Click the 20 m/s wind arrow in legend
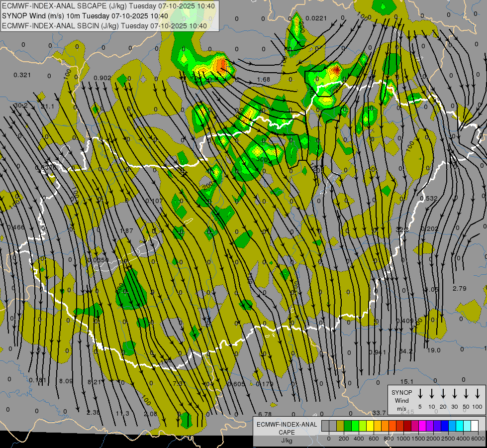Viewport: 487px width, 448px height. click(443, 394)
